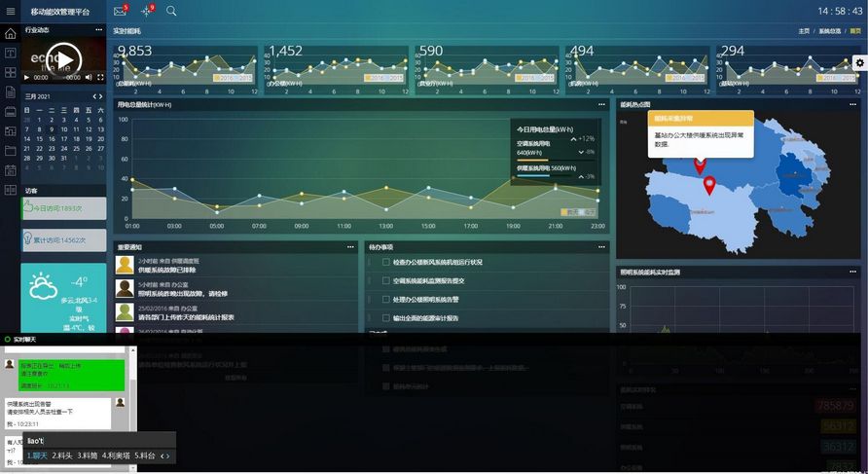Open the hamburger menu icon
This screenshot has width=868, height=474.
pos(10,11)
